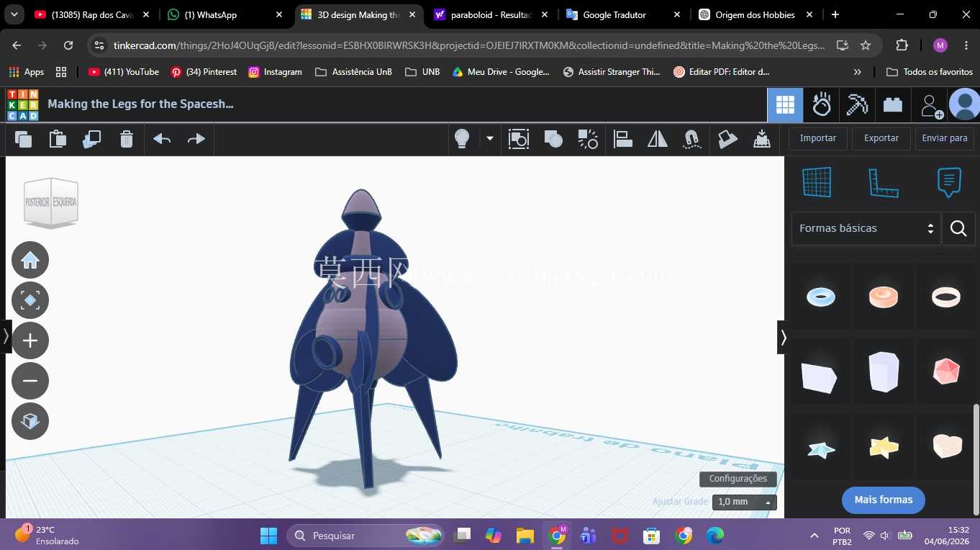Open the Tinkercad profile avatar
Image resolution: width=980 pixels, height=550 pixels.
click(964, 105)
